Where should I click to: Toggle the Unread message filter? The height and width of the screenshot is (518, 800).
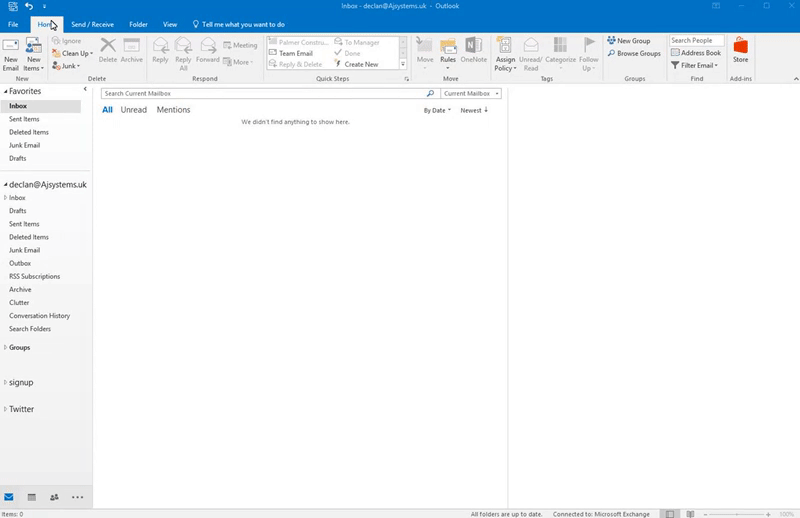(133, 110)
